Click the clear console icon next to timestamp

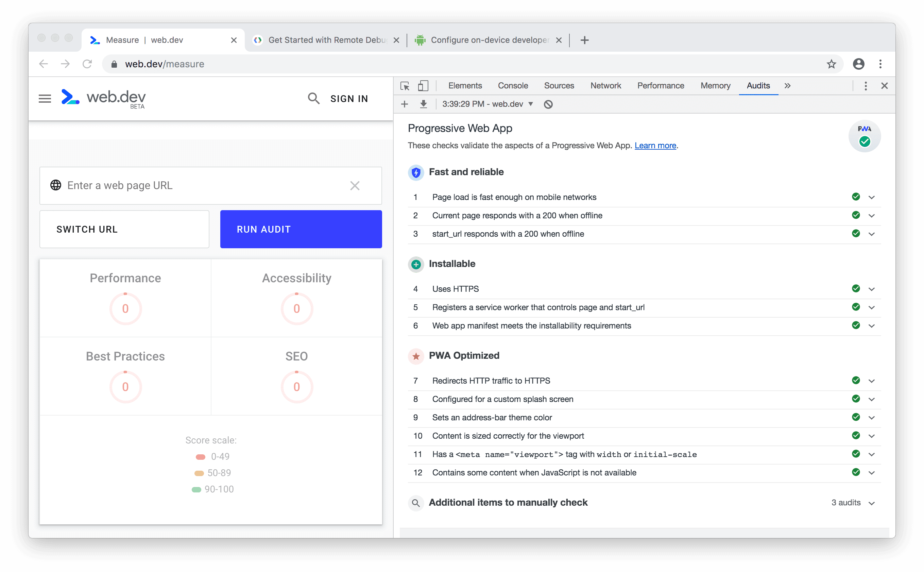[x=548, y=104]
